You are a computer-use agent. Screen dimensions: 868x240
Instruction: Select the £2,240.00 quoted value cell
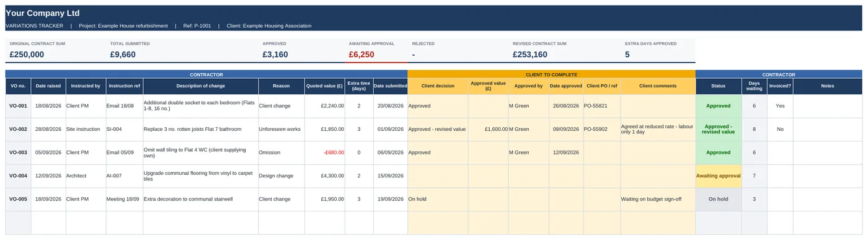point(324,106)
